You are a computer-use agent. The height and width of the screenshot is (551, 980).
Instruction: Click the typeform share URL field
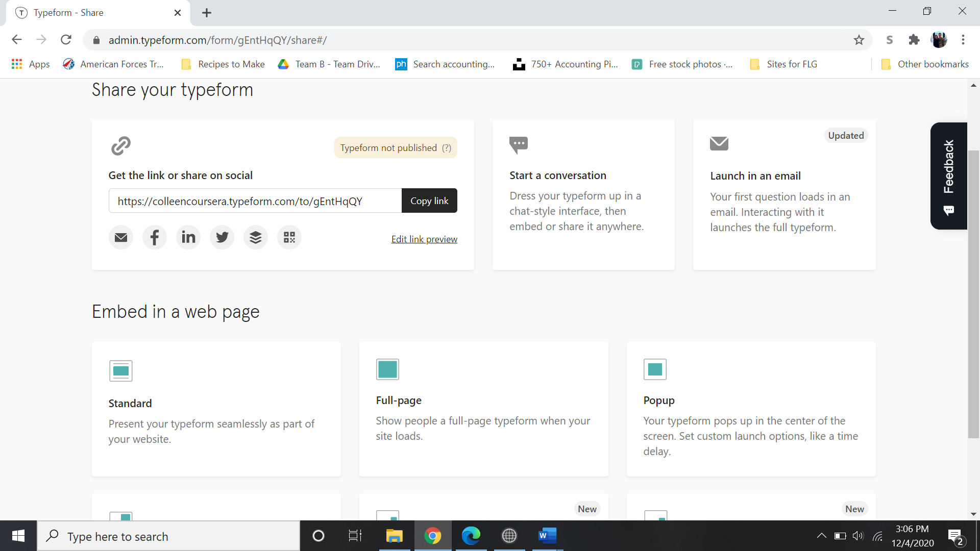coord(255,201)
